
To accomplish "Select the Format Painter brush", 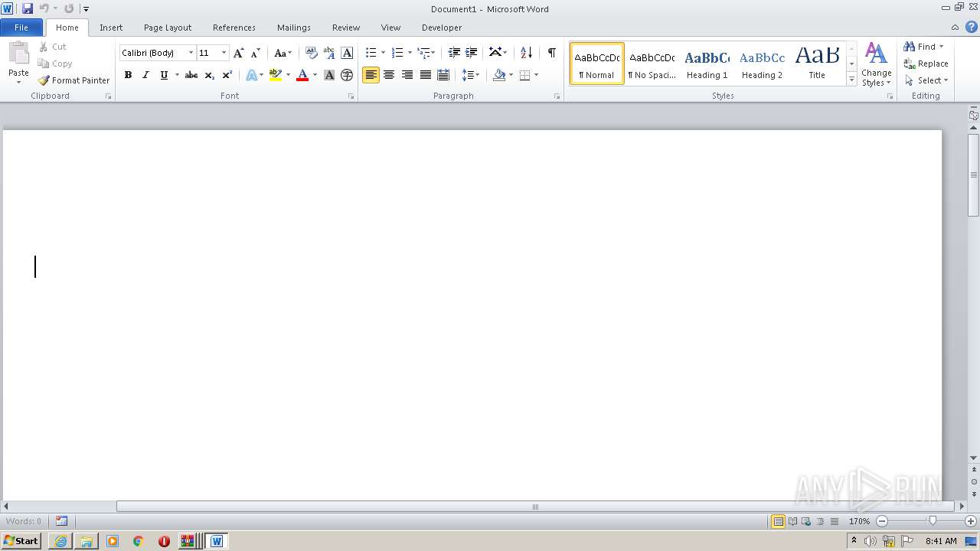I will pos(44,80).
